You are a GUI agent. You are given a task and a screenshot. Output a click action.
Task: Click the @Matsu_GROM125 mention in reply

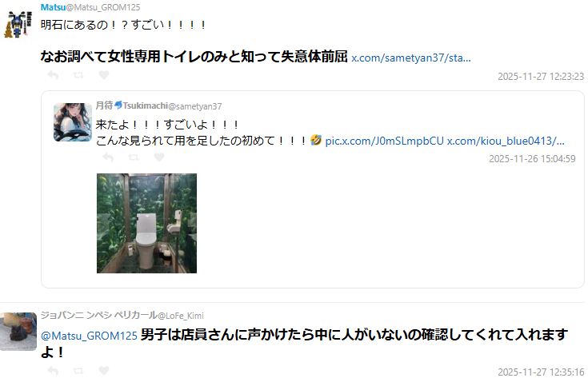[x=89, y=336]
